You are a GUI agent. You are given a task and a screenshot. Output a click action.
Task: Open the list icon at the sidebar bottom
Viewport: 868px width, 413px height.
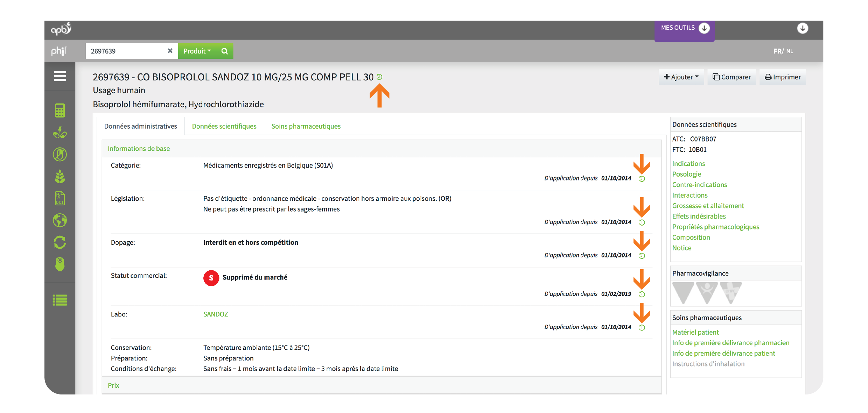[60, 300]
